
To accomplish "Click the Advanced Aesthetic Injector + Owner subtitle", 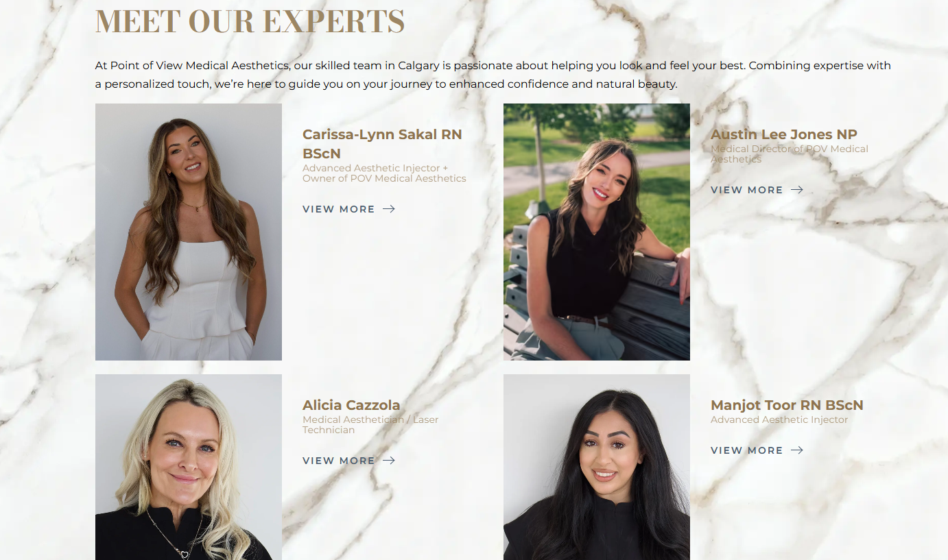I will 384,173.
